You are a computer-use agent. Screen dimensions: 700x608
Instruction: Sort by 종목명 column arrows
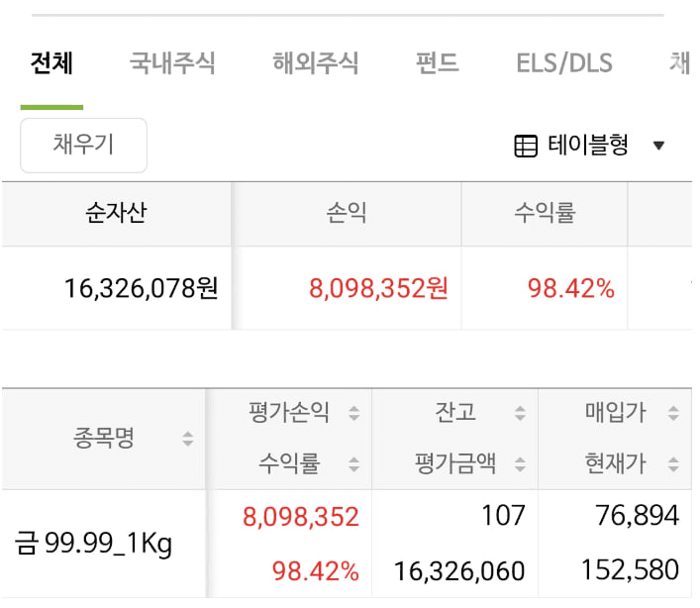click(x=188, y=439)
